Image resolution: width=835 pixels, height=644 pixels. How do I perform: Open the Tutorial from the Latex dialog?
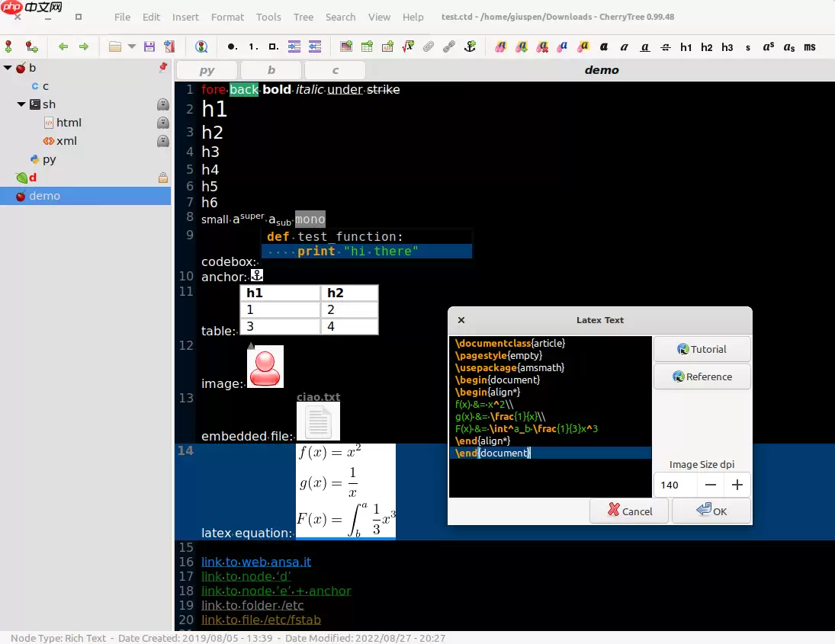pos(702,348)
